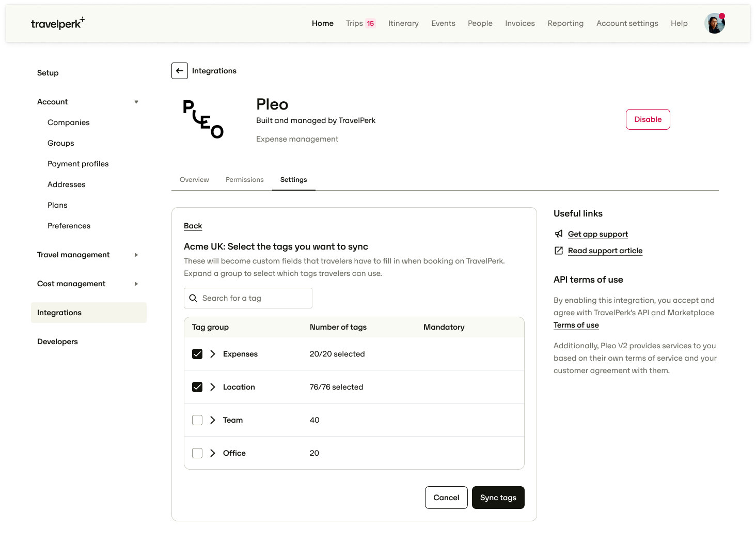Screen dimensions: 756x542
Task: Go to Events in the top navigation
Action: tap(443, 23)
